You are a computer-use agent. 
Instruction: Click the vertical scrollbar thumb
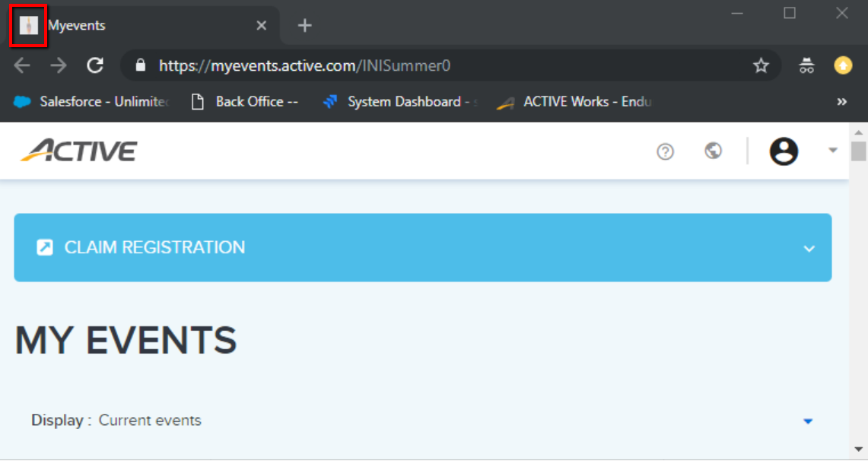[x=858, y=151]
